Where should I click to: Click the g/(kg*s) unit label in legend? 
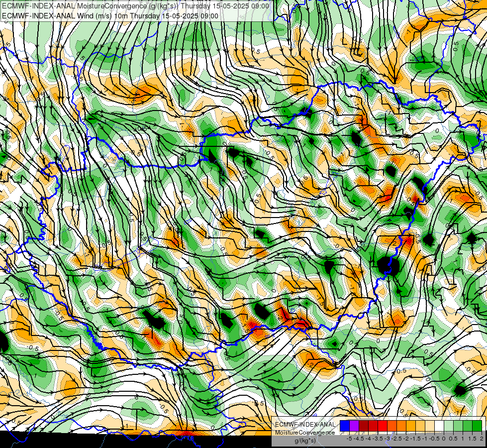[305, 441]
